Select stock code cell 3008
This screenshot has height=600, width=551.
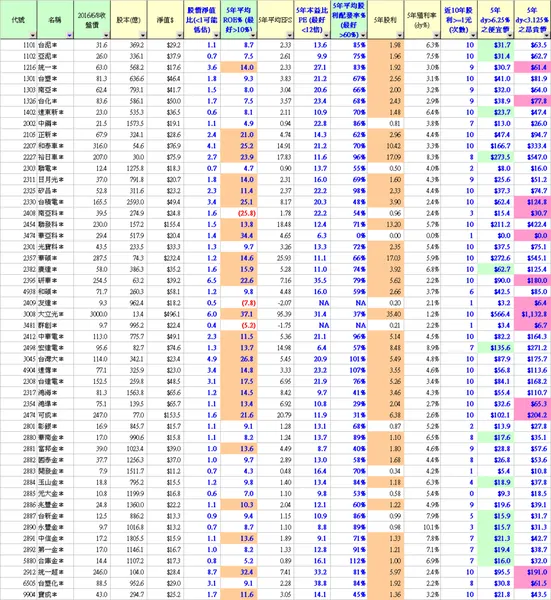[x=19, y=314]
